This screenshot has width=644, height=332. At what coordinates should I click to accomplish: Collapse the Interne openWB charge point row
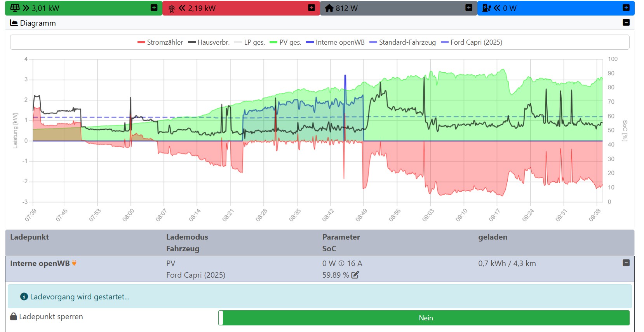pyautogui.click(x=626, y=263)
